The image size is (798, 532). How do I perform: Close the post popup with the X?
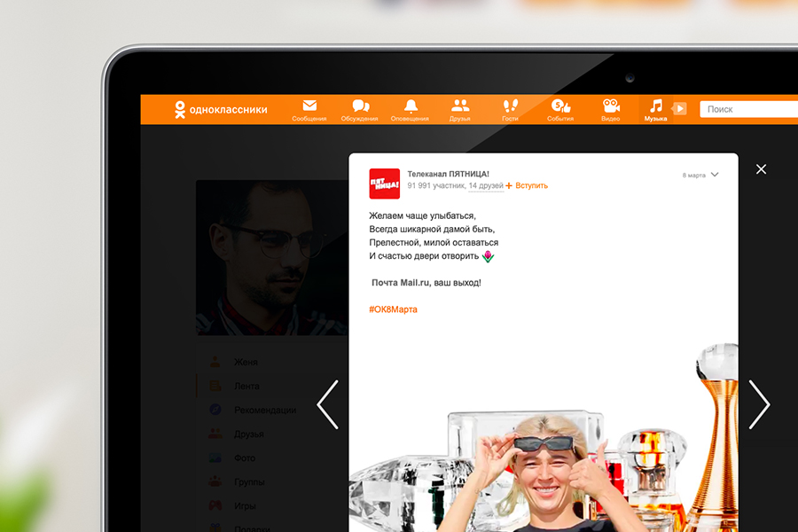pos(761,169)
